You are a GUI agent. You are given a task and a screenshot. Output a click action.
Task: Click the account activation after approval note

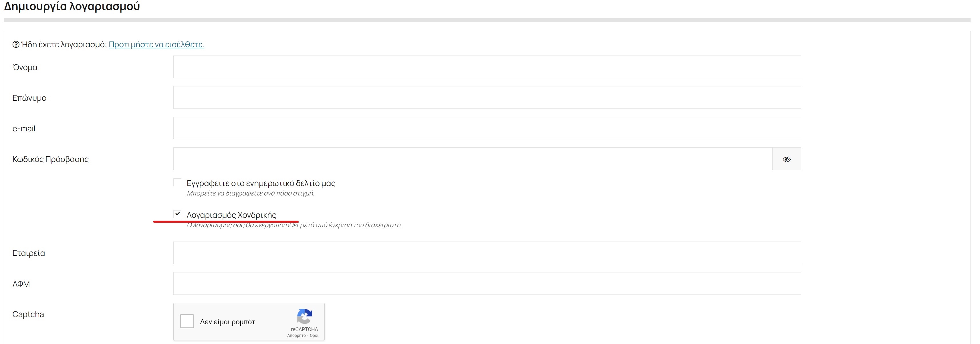pos(294,225)
